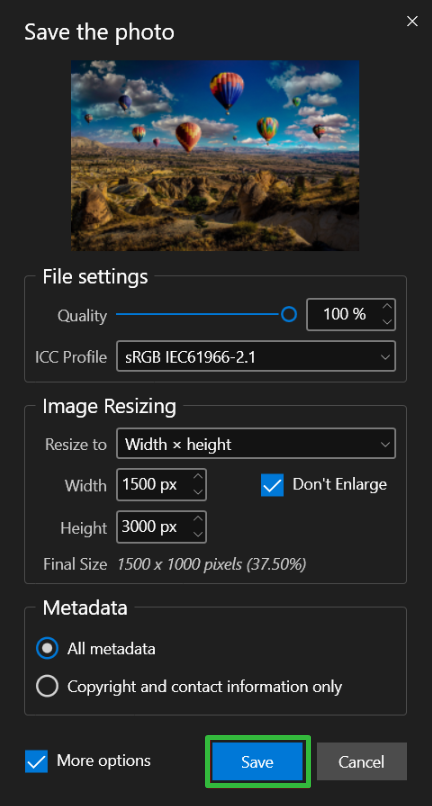Cancel saving the photo
Image resolution: width=432 pixels, height=806 pixels.
pos(362,762)
